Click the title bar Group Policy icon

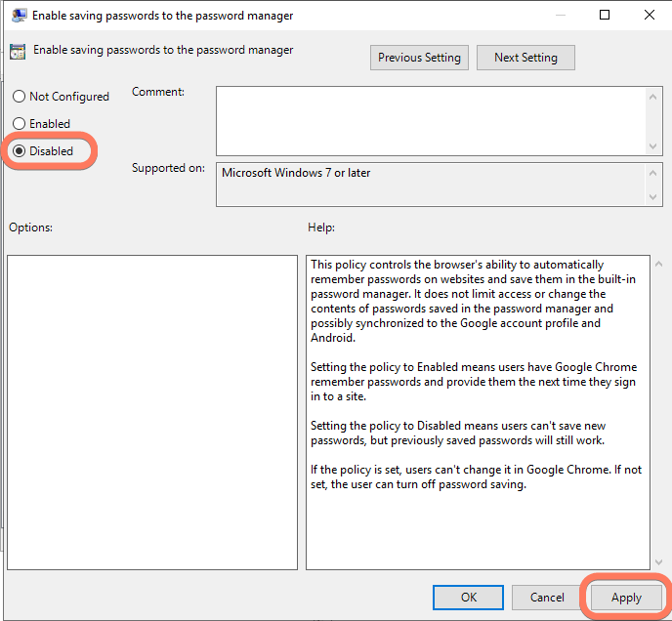tap(20, 16)
